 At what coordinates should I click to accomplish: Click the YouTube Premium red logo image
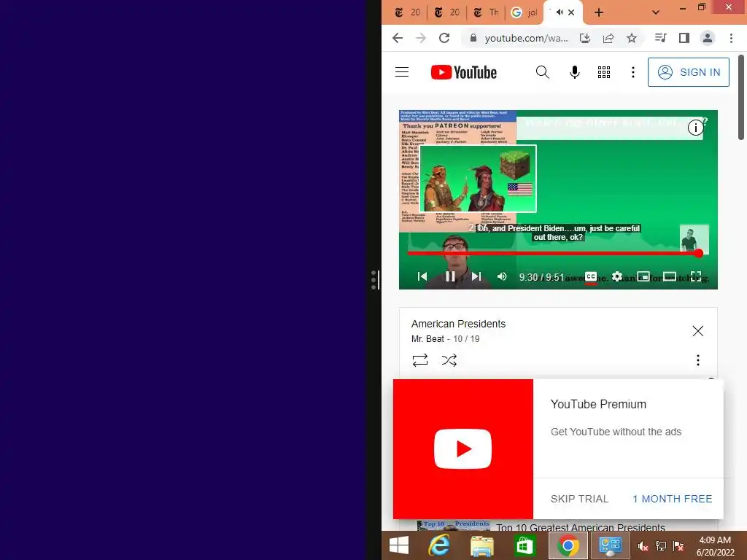click(462, 449)
